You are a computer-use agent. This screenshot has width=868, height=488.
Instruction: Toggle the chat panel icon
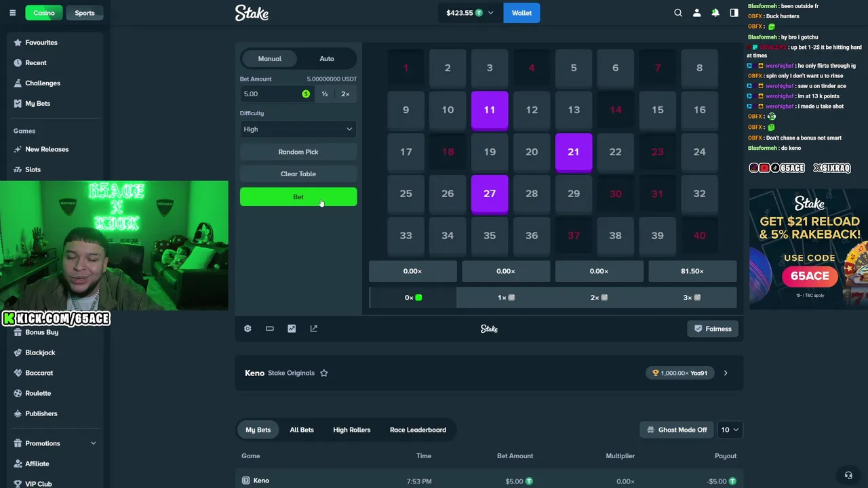tap(734, 13)
